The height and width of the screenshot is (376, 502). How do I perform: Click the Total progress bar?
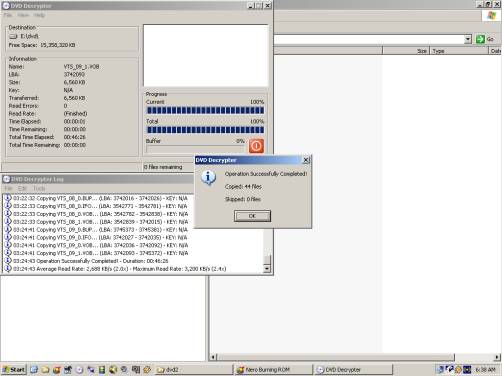[x=205, y=130]
